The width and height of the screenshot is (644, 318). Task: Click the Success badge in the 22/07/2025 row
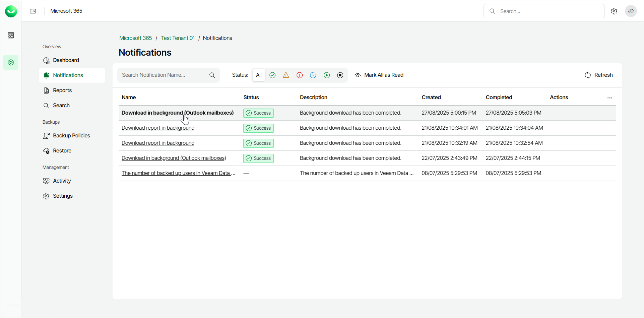pyautogui.click(x=258, y=158)
